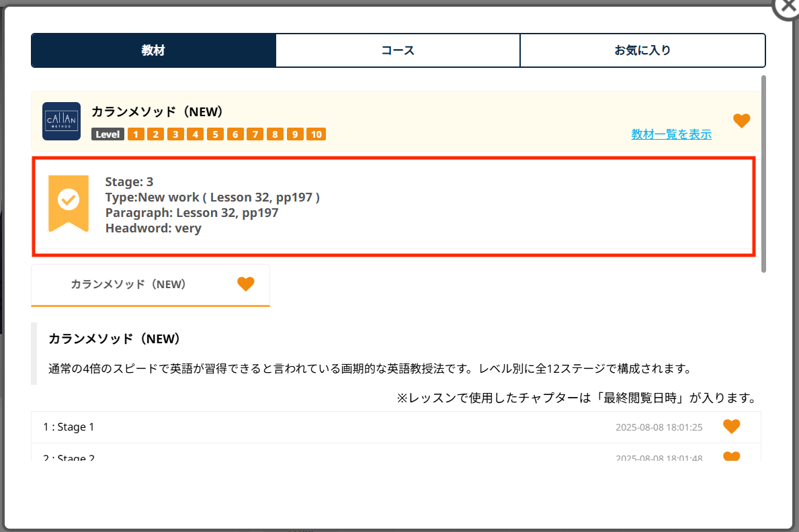Click the Callan Method logo icon
Image resolution: width=799 pixels, height=532 pixels.
pos(61,121)
